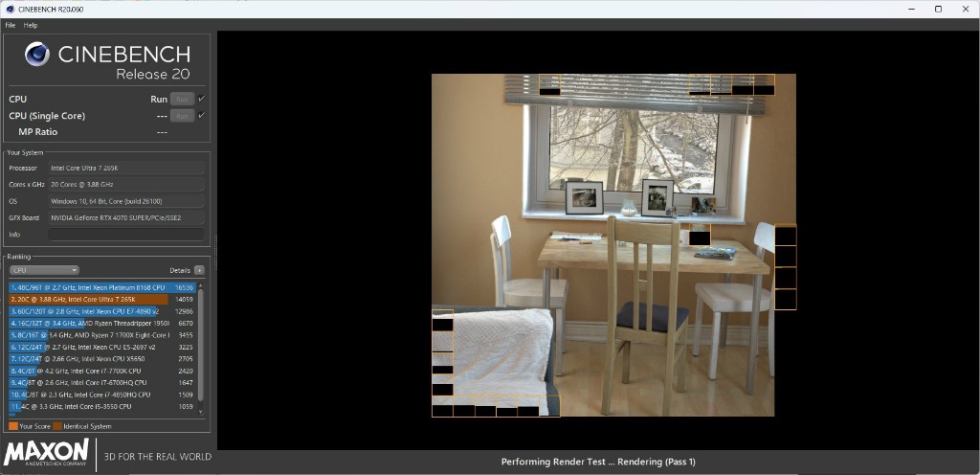
Task: Click the Info input field
Action: click(x=125, y=235)
